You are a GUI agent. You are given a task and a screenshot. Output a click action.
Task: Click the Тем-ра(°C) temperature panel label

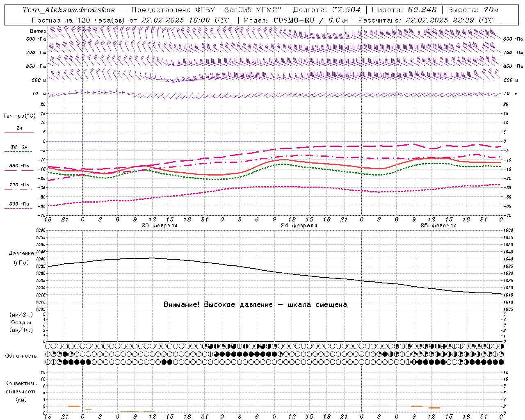pyautogui.click(x=19, y=116)
